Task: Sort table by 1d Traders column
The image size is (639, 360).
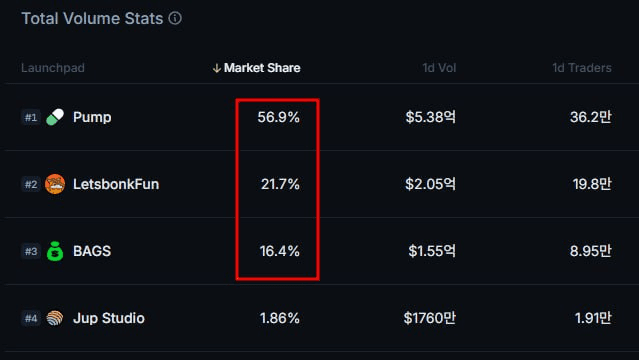Action: pos(582,68)
